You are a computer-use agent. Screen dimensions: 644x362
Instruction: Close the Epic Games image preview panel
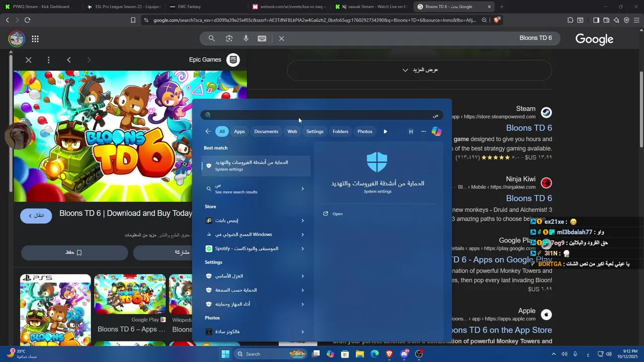(x=29, y=60)
